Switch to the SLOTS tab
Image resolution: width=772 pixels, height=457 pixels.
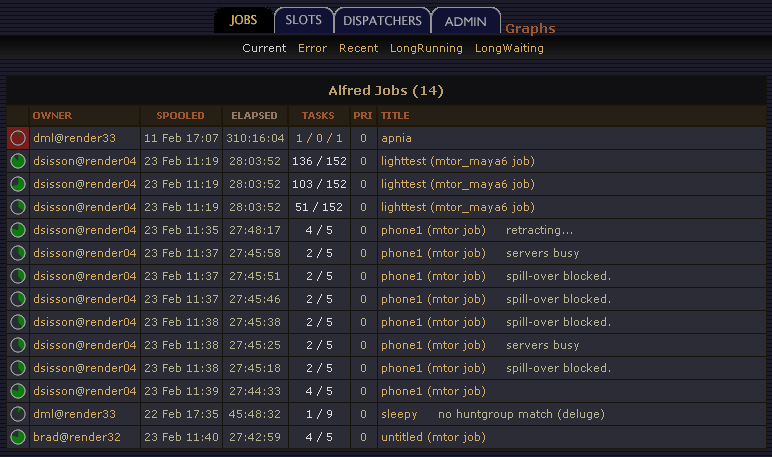tap(303, 20)
